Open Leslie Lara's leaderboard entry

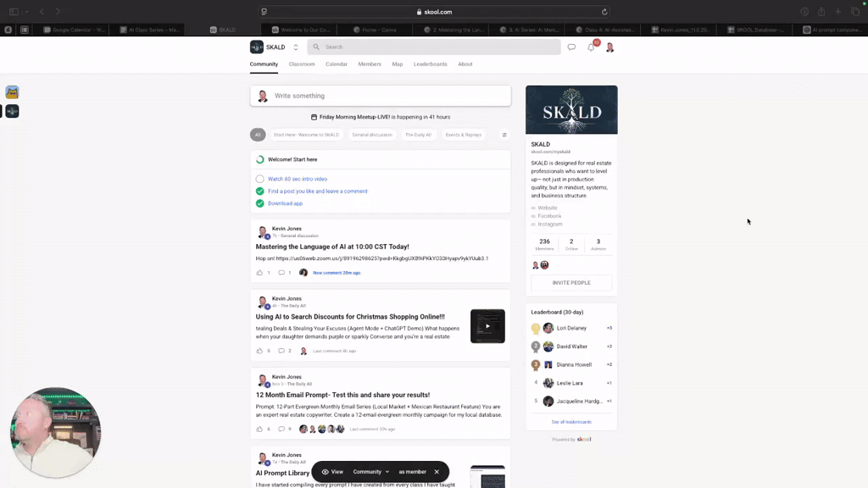pos(571,383)
